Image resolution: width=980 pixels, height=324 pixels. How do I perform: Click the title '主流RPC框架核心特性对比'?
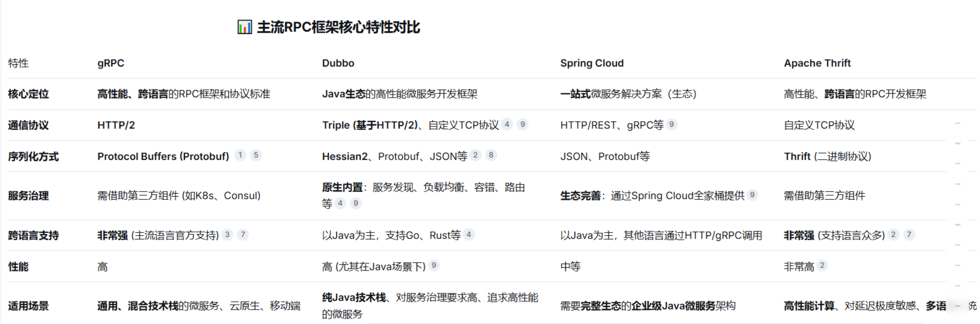[x=338, y=27]
